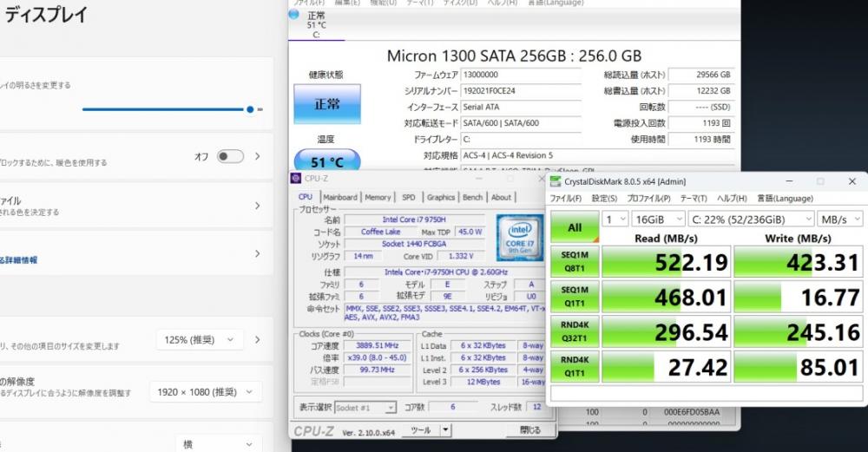Close the CrystalDiskMark window
This screenshot has height=452, width=868.
point(852,181)
